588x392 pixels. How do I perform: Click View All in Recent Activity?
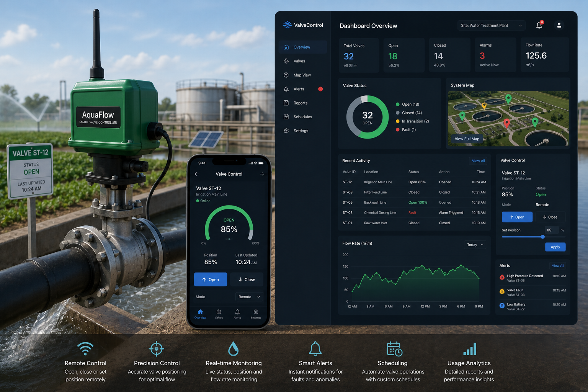478,161
